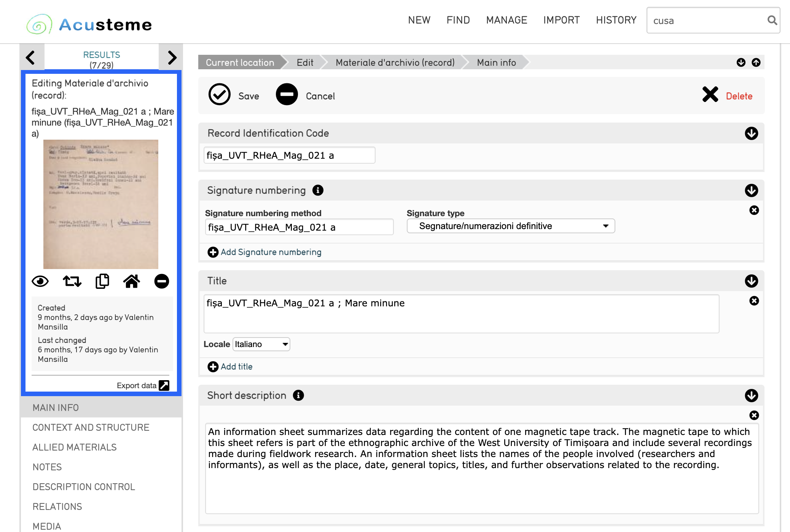Click the Save label
790x532 pixels.
pos(249,96)
